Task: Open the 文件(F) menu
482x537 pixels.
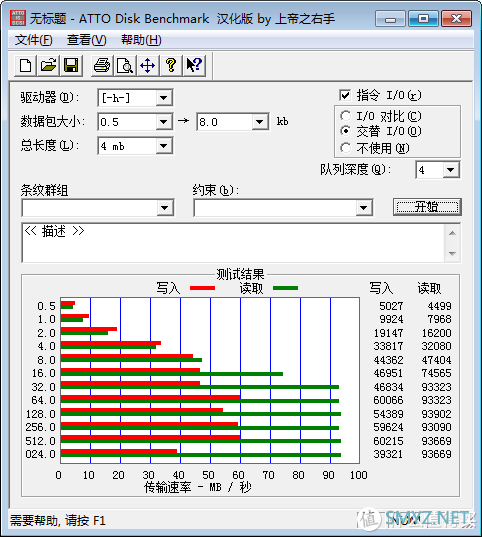Action: 33,40
